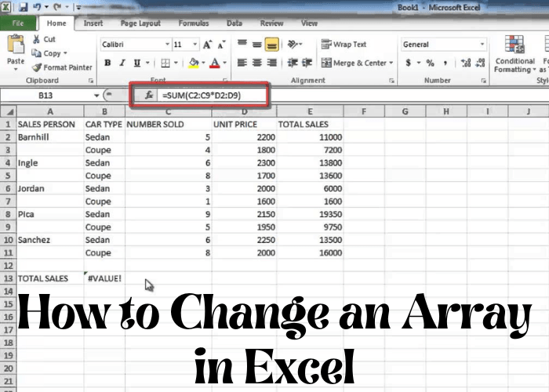Expand the Copy dropdown arrow
549x392 pixels.
[65, 53]
